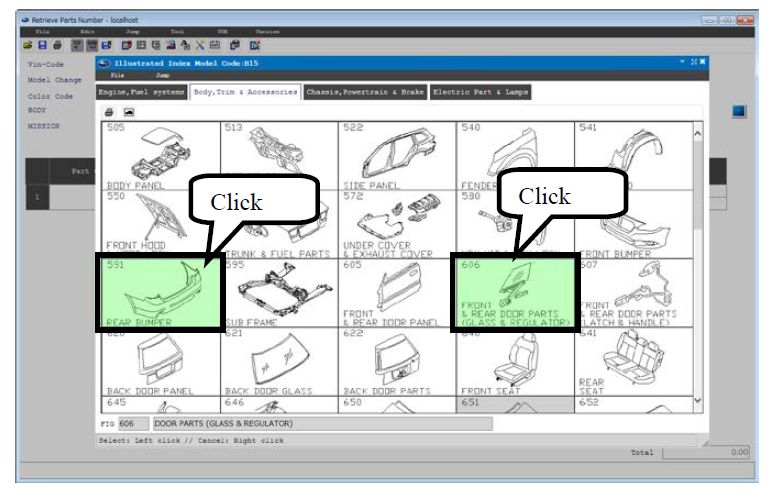Select figure 605 FRONT & REAR DOOR PANEL
The height and width of the screenshot is (491, 772).
[x=397, y=293]
